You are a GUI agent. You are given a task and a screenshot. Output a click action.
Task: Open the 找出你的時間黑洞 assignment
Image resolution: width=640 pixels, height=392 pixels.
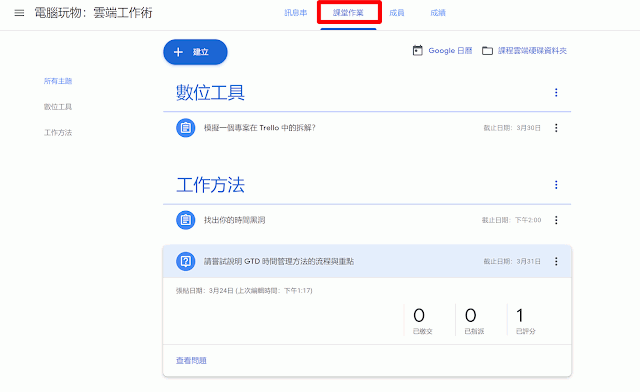367,220
